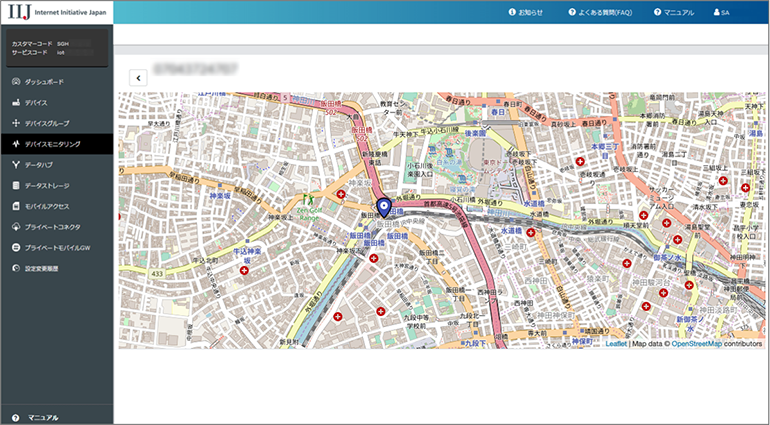Open マニュアル link in top bar
Viewport: 770px width, 425px height.
[x=674, y=12]
